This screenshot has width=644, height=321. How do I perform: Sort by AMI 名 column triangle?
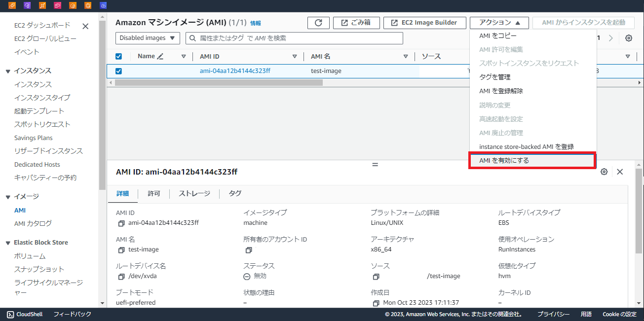pos(406,56)
